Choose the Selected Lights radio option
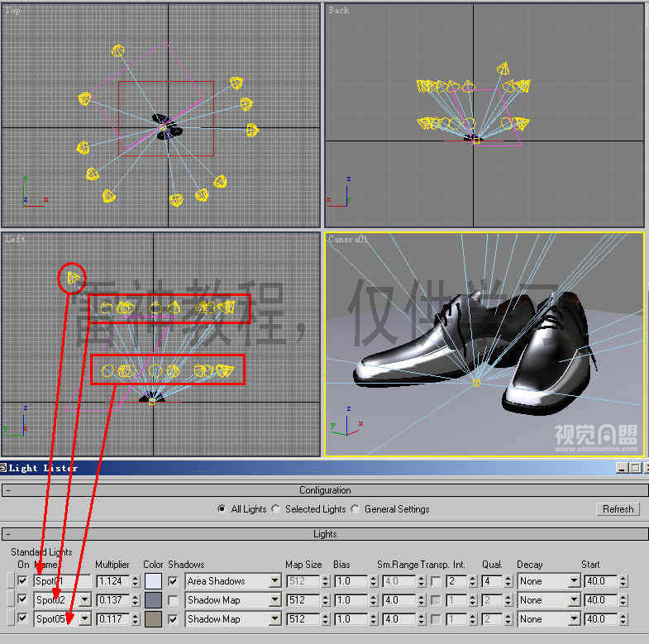Image resolution: width=649 pixels, height=644 pixels. tap(276, 509)
